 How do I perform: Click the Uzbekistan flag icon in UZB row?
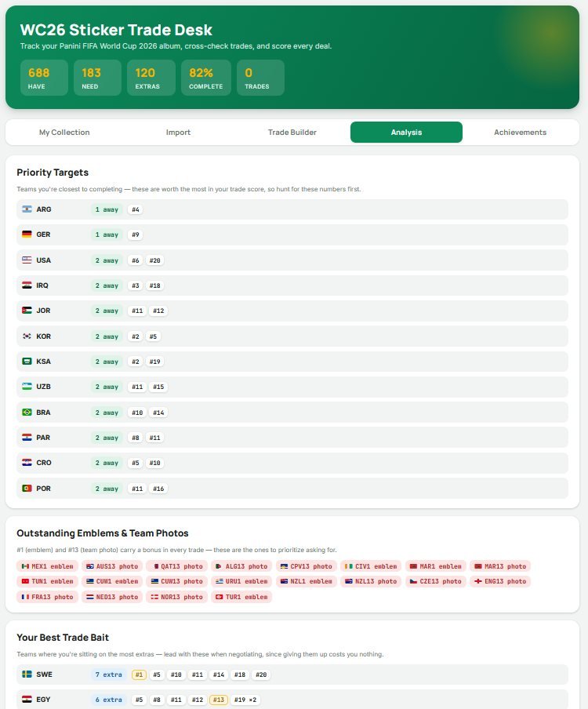[x=27, y=386]
